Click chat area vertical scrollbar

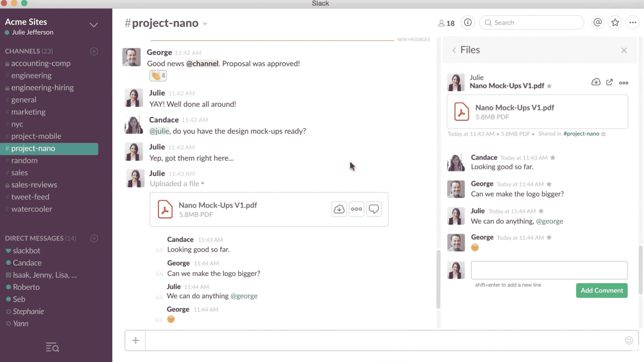[x=438, y=279]
